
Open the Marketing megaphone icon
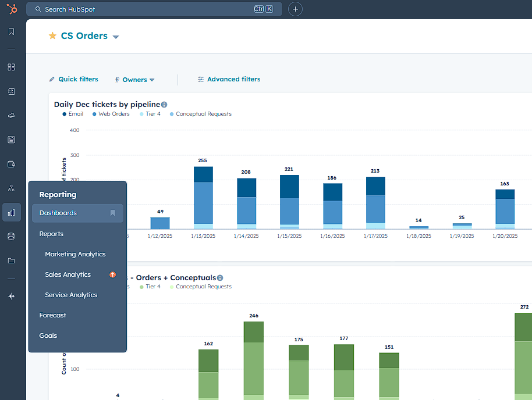(x=11, y=116)
